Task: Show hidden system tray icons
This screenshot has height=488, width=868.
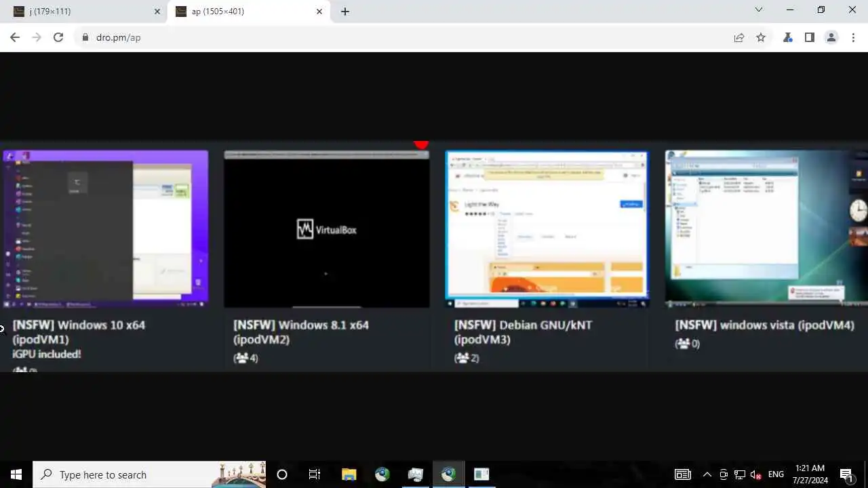Action: coord(707,474)
